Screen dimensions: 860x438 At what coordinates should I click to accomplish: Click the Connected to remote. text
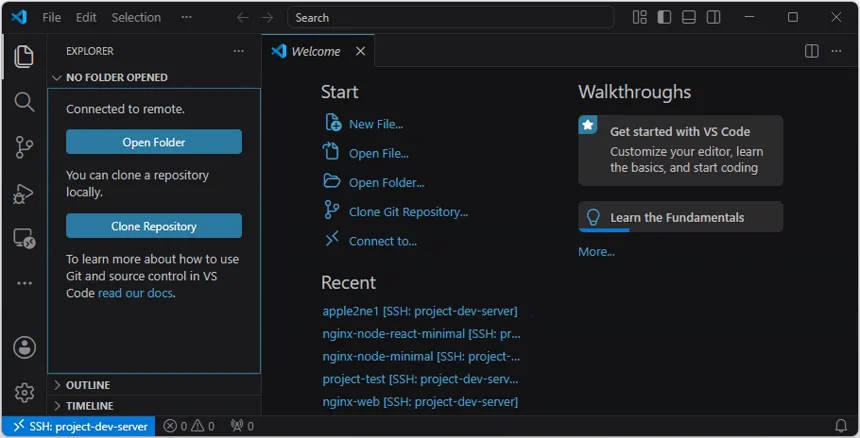[125, 109]
